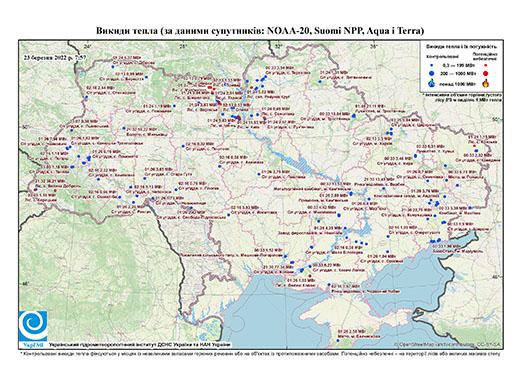The height and width of the screenshot is (368, 520).
Task: Click the footnote text below the map
Action: pyautogui.click(x=260, y=353)
